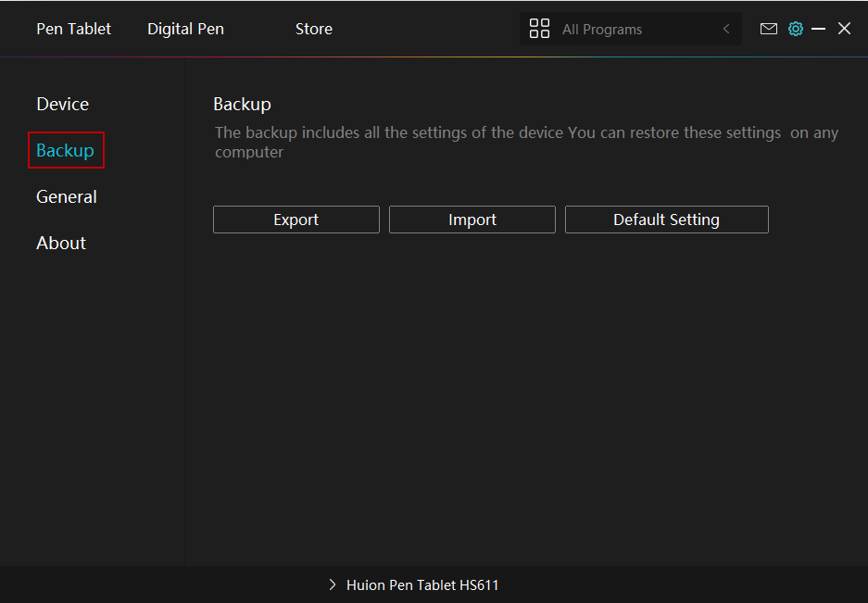
Task: Expand the device list chevron at bottom
Action: (333, 585)
